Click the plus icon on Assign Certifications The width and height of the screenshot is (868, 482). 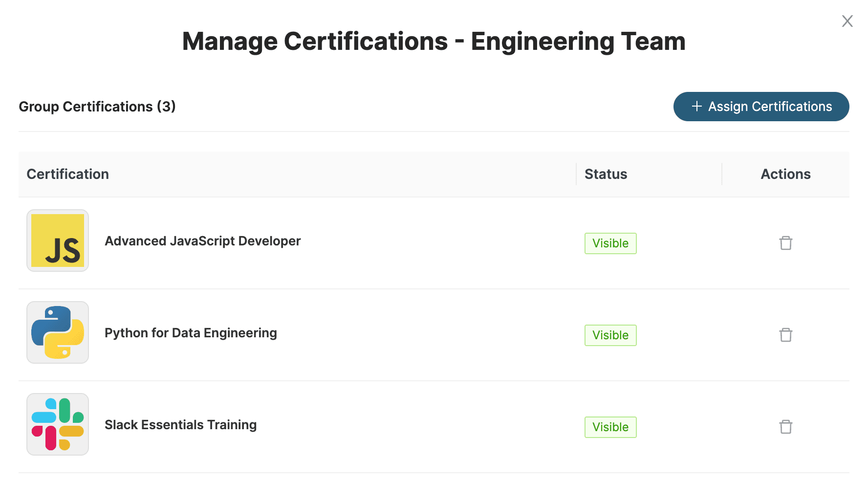click(x=696, y=106)
